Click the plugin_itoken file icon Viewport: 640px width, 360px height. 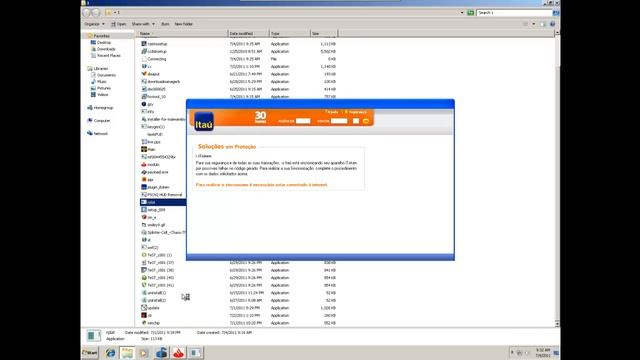tap(144, 187)
